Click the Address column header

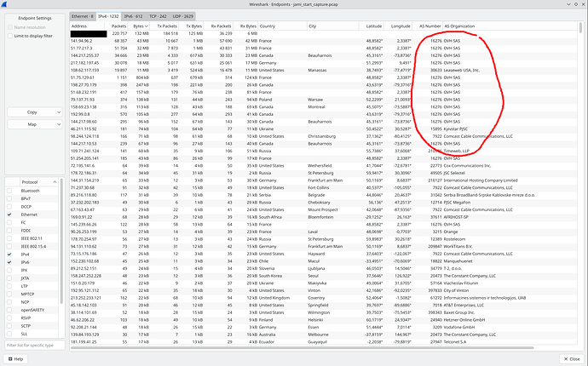(x=89, y=26)
